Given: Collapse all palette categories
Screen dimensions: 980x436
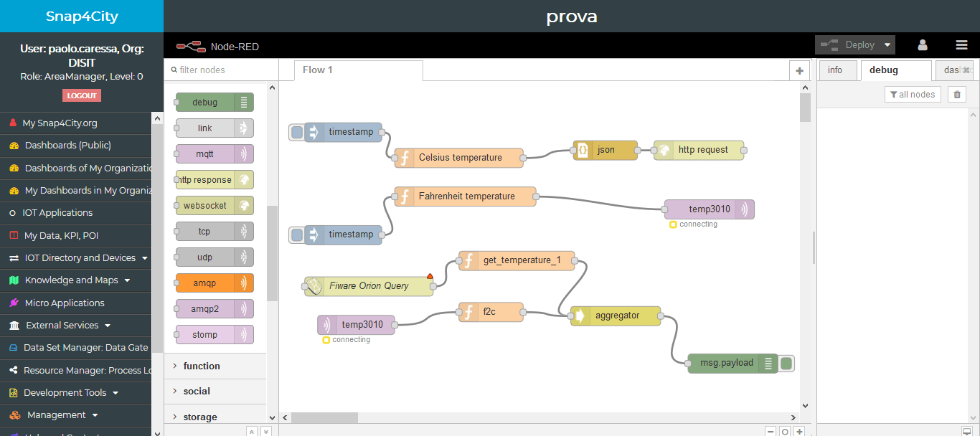Looking at the screenshot, I should pos(251,431).
